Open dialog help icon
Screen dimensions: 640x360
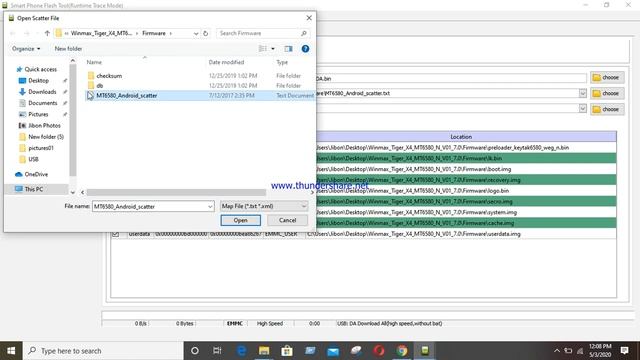pyautogui.click(x=305, y=49)
